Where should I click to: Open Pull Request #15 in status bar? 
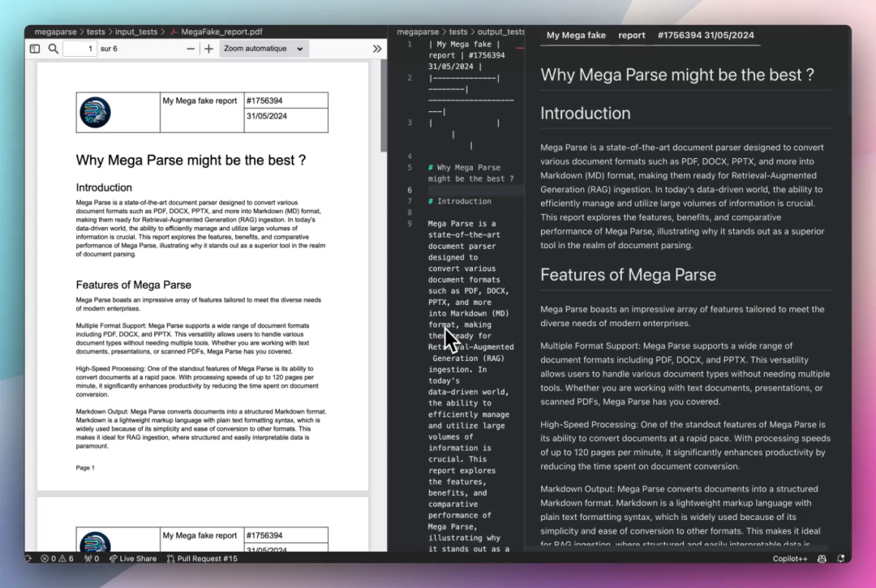pyautogui.click(x=202, y=559)
